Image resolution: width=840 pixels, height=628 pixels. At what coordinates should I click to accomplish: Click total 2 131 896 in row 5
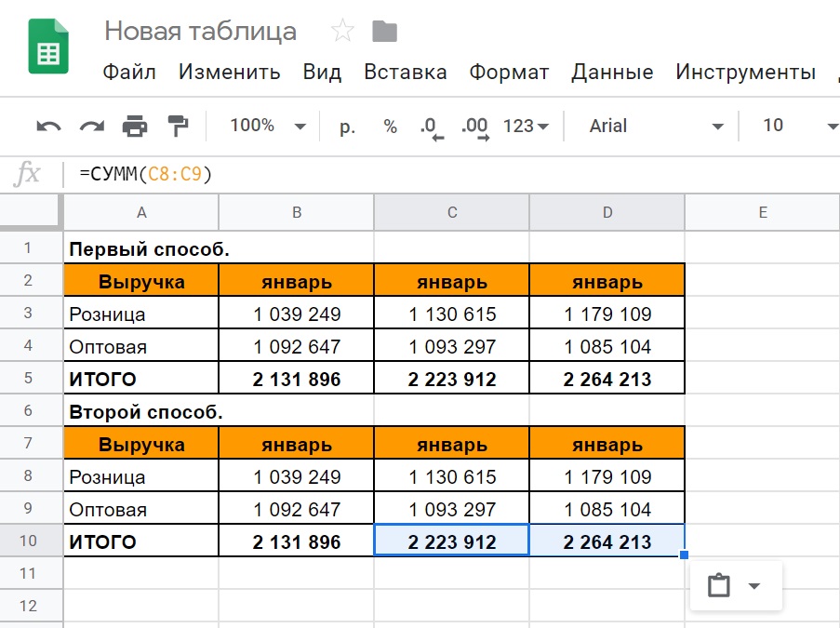[x=297, y=379]
